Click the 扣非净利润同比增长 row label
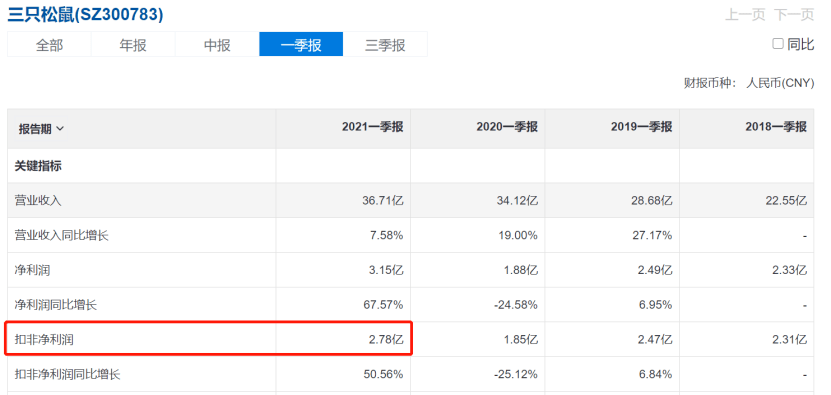 [x=67, y=374]
